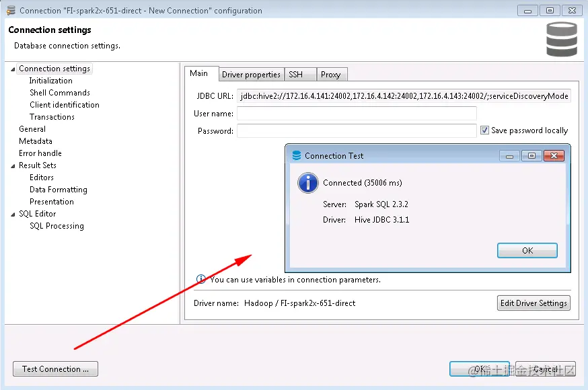Click the database icon in Connection Test title
Screen dimensions: 588x390
coord(296,155)
